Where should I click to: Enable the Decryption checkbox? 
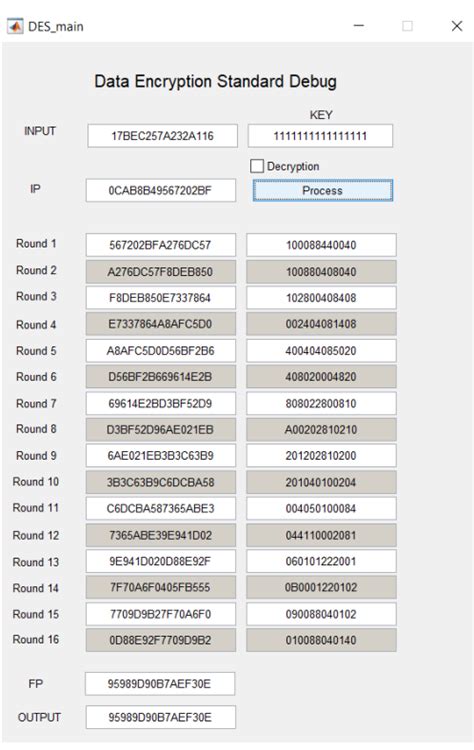pyautogui.click(x=257, y=166)
